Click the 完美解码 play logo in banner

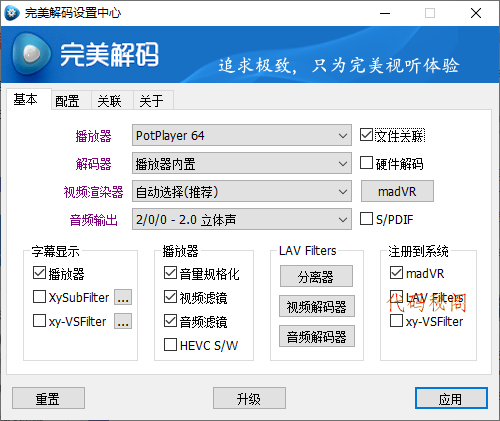[31, 54]
